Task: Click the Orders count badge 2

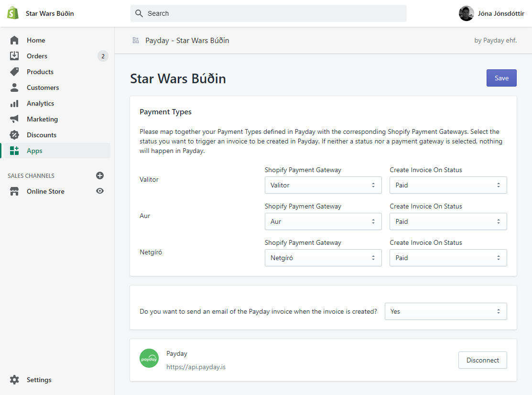Action: (103, 56)
